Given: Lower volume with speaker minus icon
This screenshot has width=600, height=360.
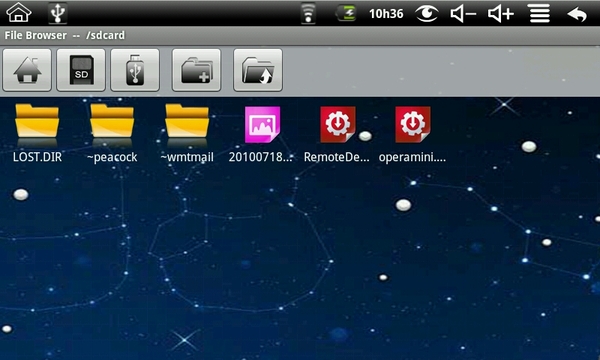Looking at the screenshot, I should 463,14.
